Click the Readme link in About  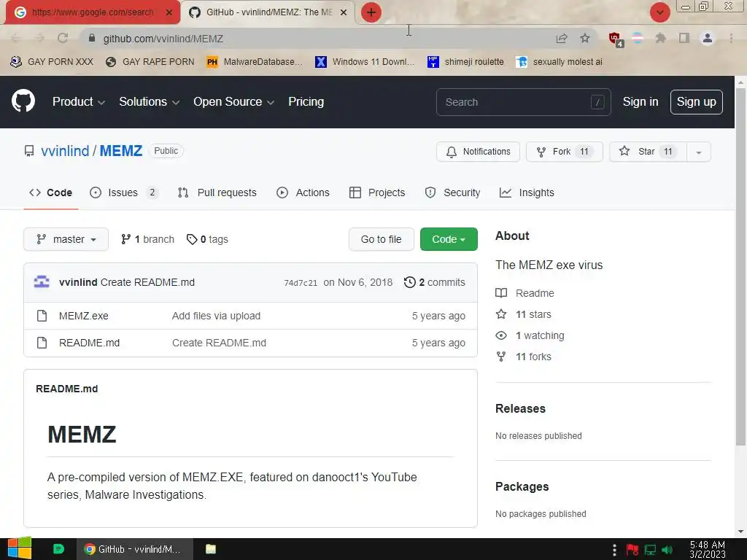525,293
